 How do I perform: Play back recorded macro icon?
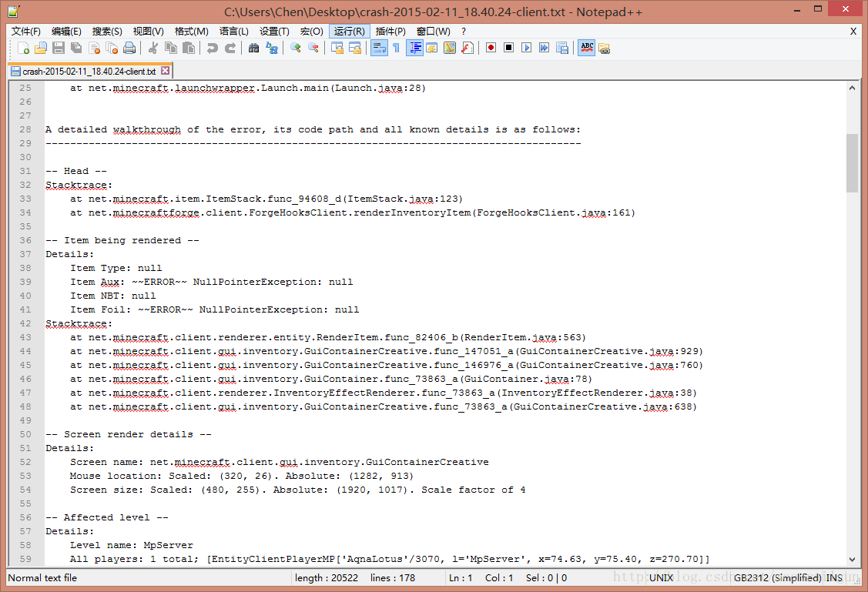(x=527, y=48)
